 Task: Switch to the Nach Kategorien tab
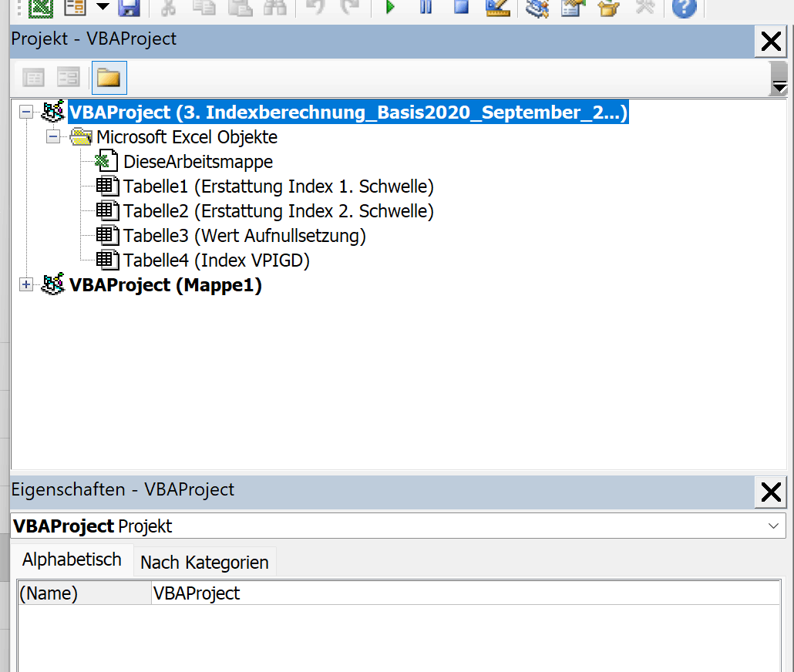tap(204, 562)
